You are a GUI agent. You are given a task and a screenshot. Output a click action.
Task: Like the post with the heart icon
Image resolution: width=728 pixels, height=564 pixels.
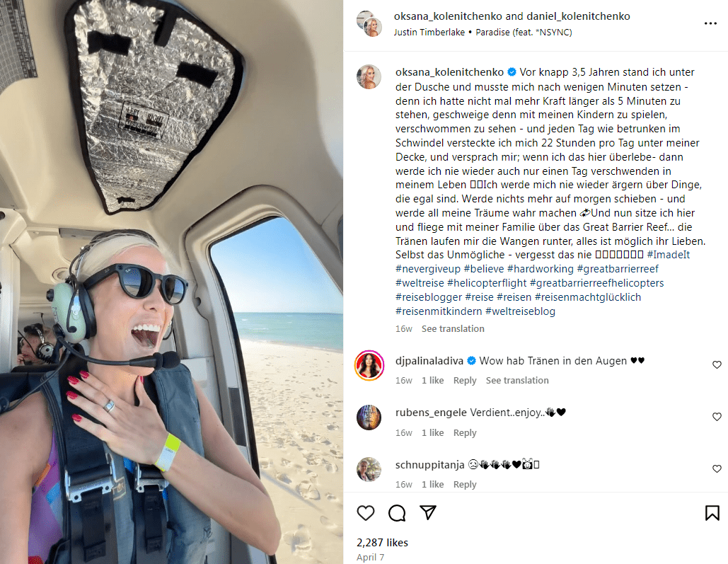[x=365, y=513]
